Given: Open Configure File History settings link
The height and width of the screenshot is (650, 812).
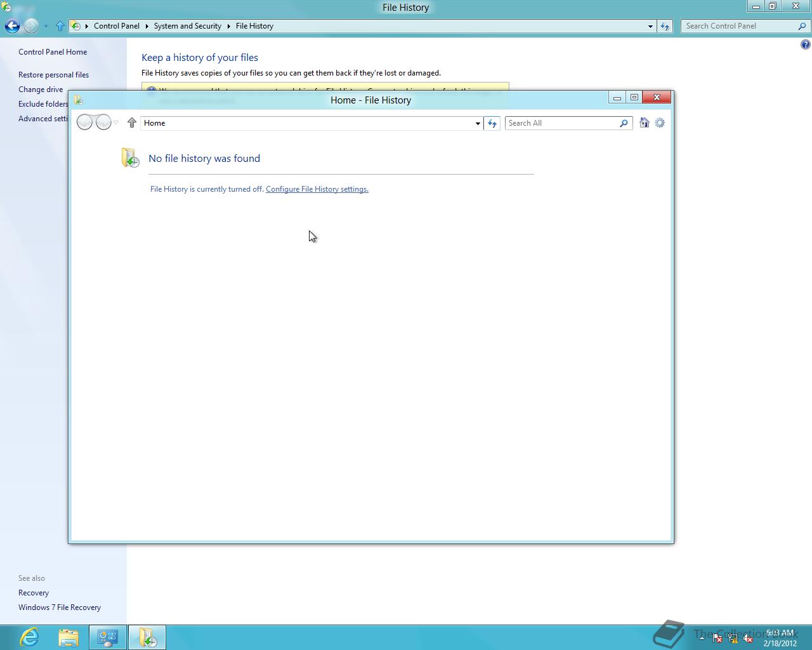Looking at the screenshot, I should point(317,189).
